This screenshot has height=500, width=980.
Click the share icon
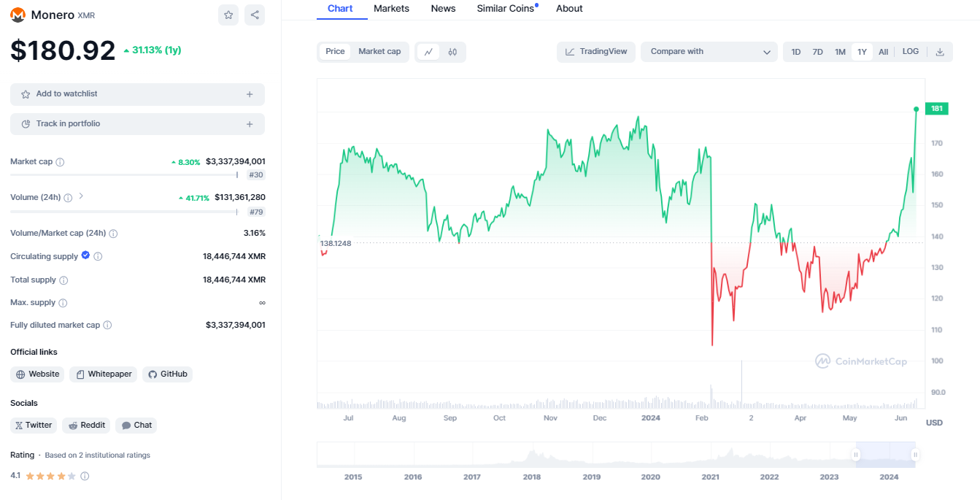(x=254, y=15)
